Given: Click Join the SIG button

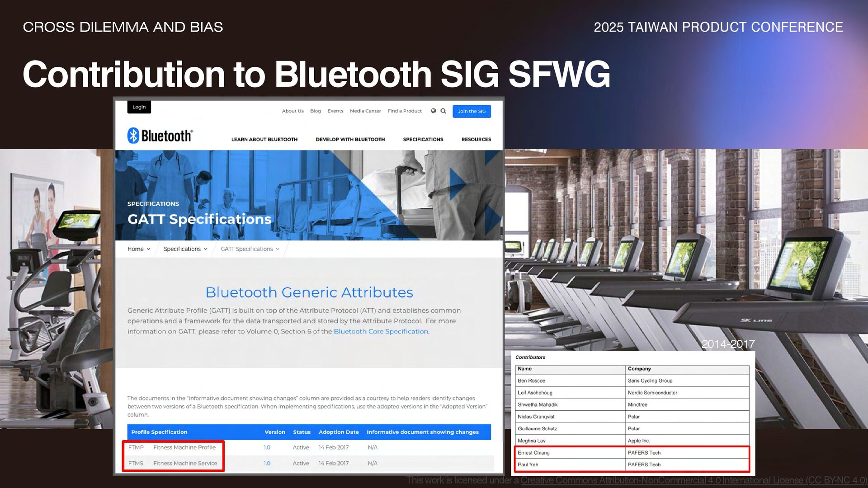Looking at the screenshot, I should point(472,111).
